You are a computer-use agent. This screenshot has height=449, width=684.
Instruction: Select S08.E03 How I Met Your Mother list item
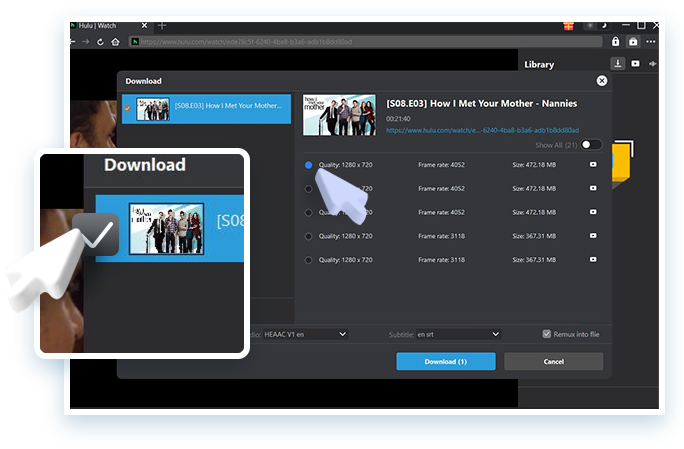206,109
